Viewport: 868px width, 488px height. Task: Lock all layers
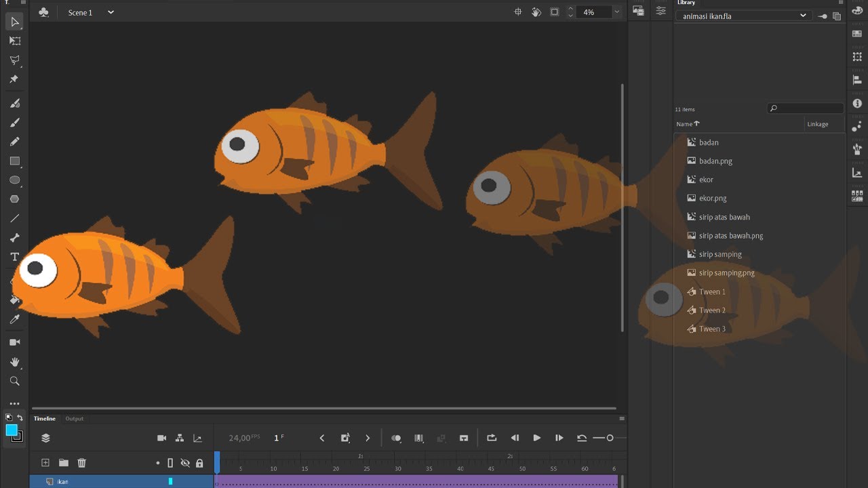click(x=199, y=463)
